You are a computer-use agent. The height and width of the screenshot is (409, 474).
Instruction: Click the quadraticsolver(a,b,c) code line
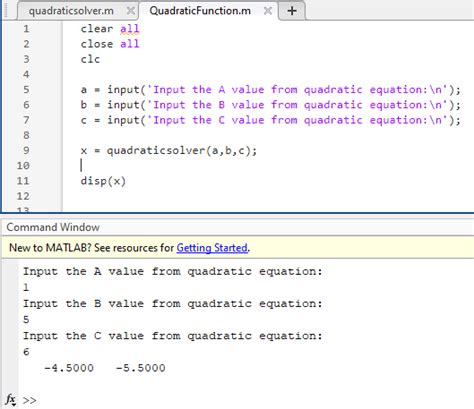169,151
